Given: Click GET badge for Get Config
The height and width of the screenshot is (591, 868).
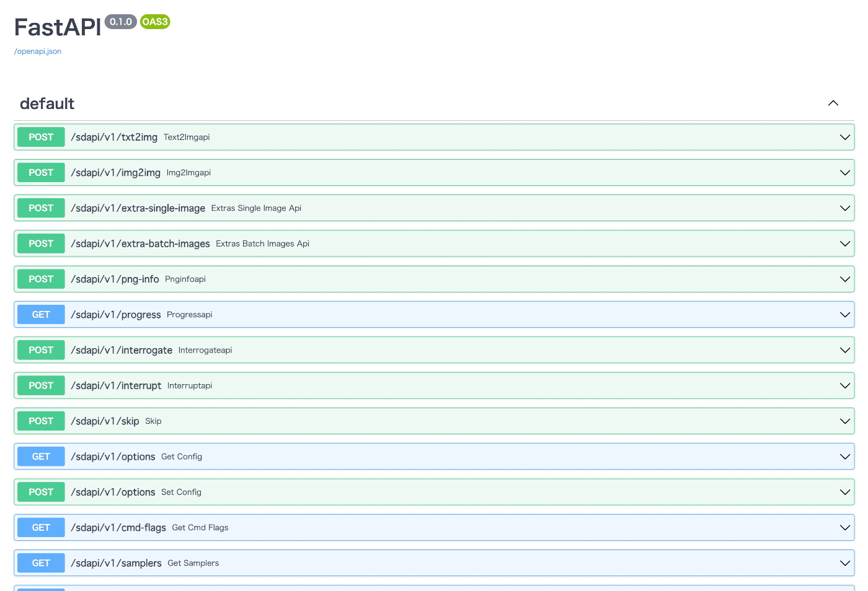Looking at the screenshot, I should click(41, 457).
